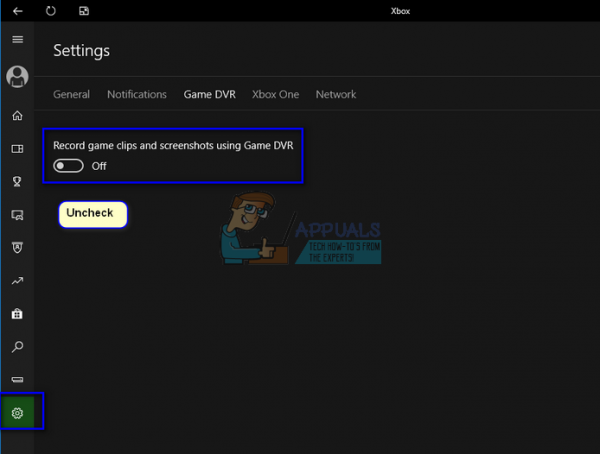Go to Home in the sidebar
The height and width of the screenshot is (454, 600).
(x=17, y=116)
